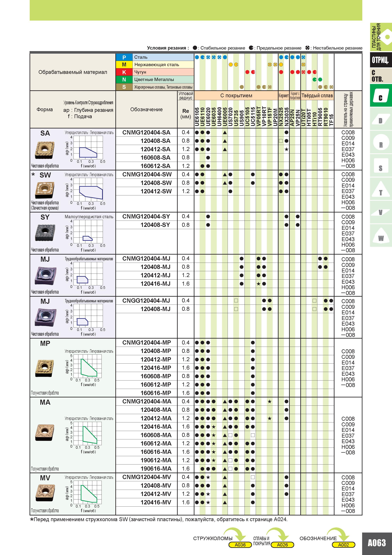Screen dimensions: 392x555
Task: Click the NX2525 grade column header
Action: tap(281, 117)
